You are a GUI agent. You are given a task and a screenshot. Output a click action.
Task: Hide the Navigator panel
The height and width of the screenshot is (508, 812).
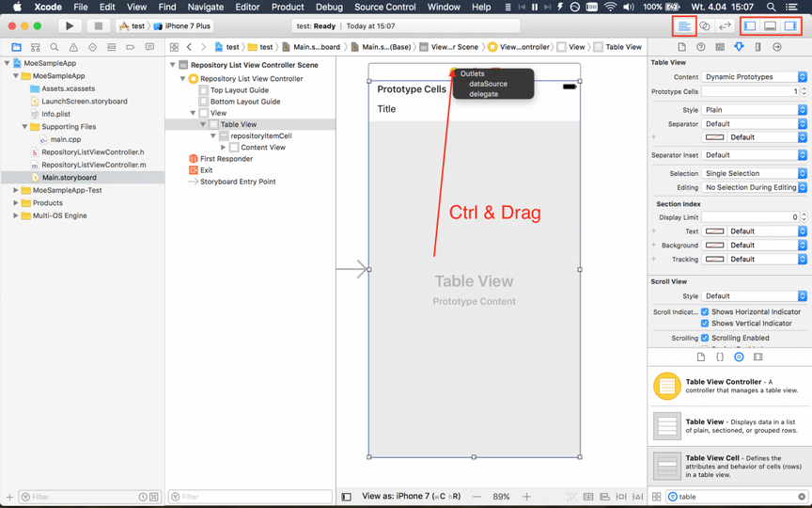pos(750,26)
